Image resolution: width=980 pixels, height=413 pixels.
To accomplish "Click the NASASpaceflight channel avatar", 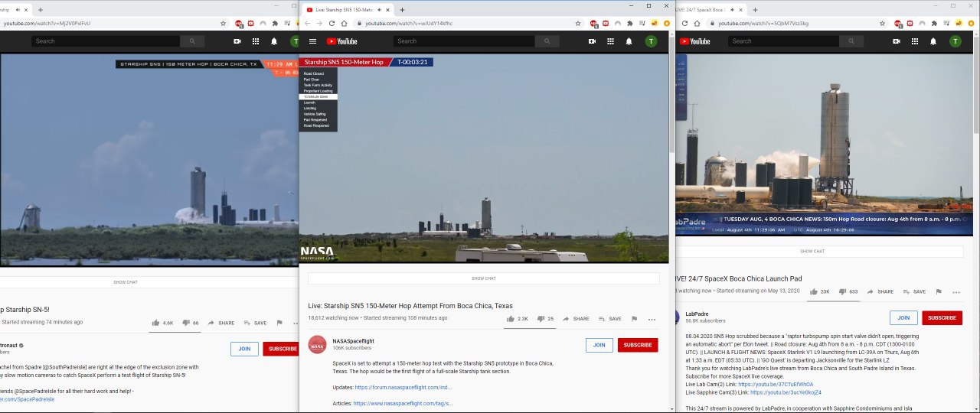I will (x=317, y=345).
